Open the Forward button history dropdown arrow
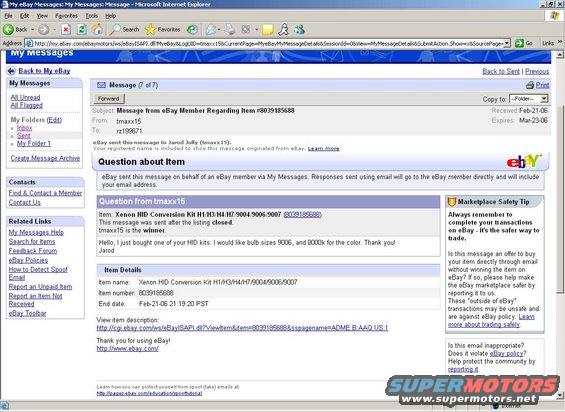 tap(54, 30)
